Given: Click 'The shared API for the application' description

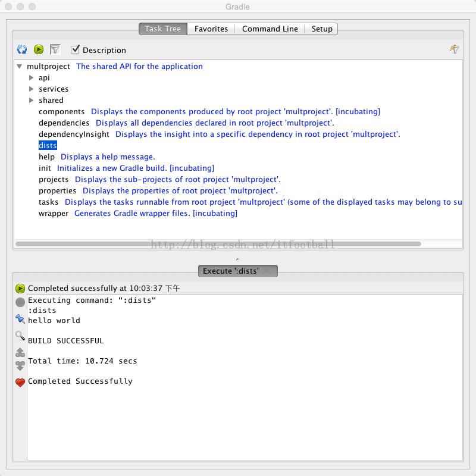Looking at the screenshot, I should 139,67.
